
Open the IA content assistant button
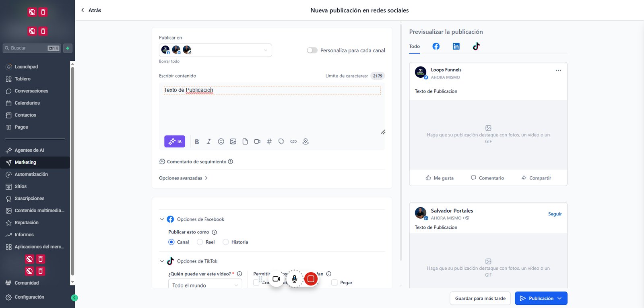pos(175,141)
